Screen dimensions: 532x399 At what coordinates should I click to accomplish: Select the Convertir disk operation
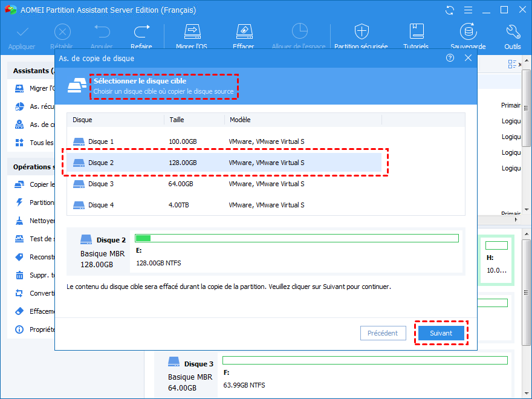(34, 293)
